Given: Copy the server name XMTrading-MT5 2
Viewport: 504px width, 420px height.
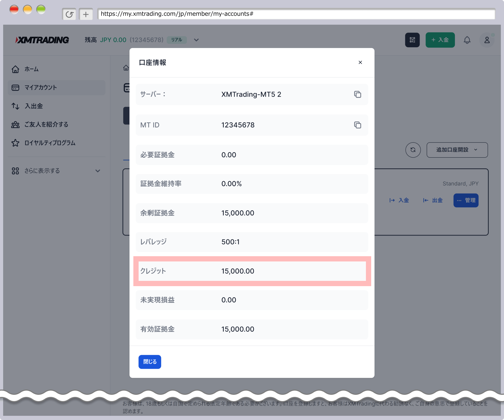Looking at the screenshot, I should coord(358,94).
